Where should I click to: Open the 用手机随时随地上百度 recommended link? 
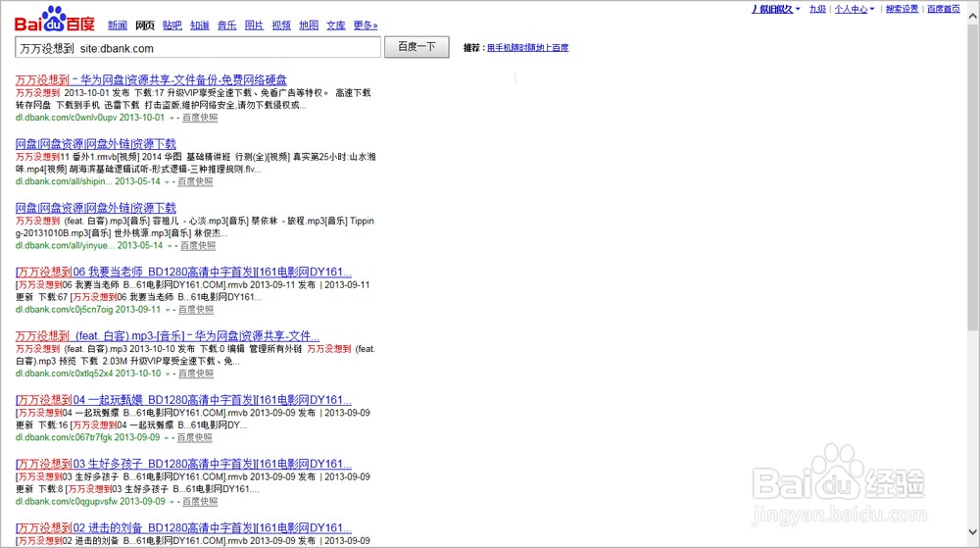click(528, 47)
